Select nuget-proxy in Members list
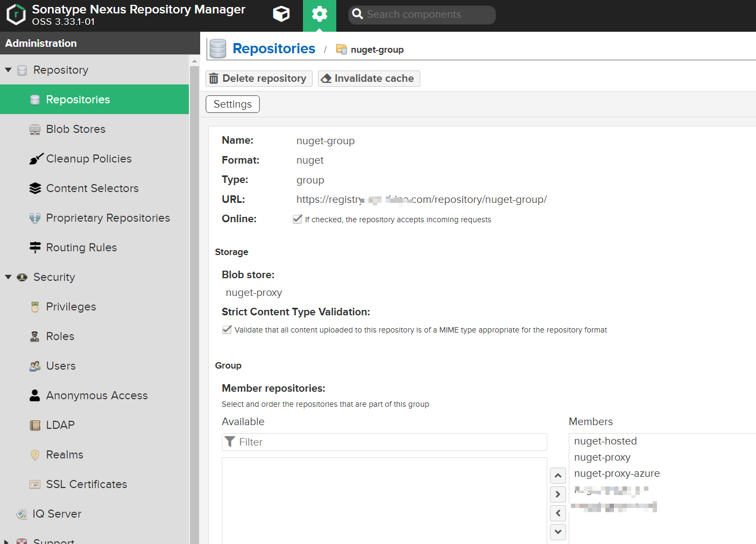This screenshot has height=544, width=756. [602, 457]
